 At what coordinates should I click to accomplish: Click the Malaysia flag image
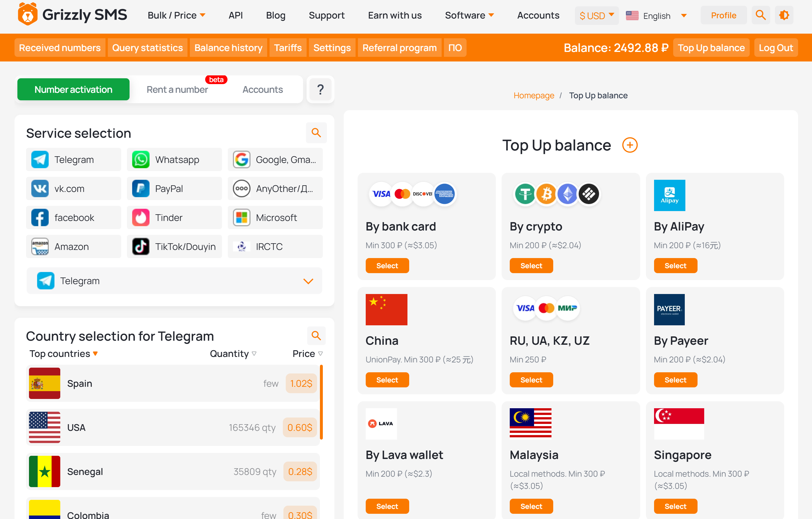click(x=530, y=423)
